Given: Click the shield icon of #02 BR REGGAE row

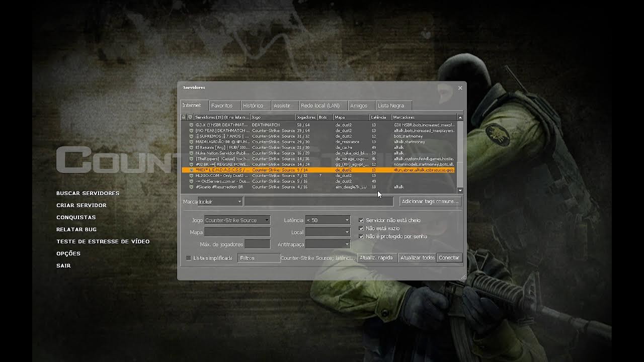Looking at the screenshot, I should pyautogui.click(x=191, y=164).
